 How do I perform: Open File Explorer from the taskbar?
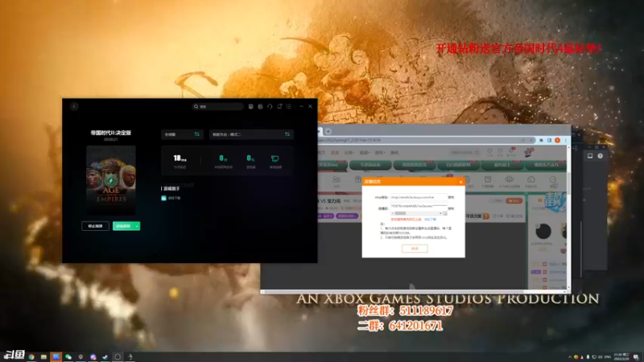(43, 357)
